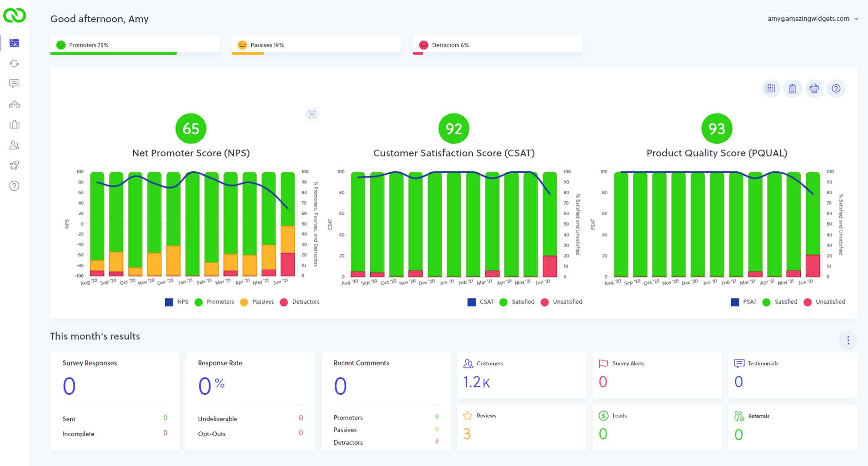The height and width of the screenshot is (466, 868).
Task: Click the expand icon above the NPS chart
Action: point(312,114)
